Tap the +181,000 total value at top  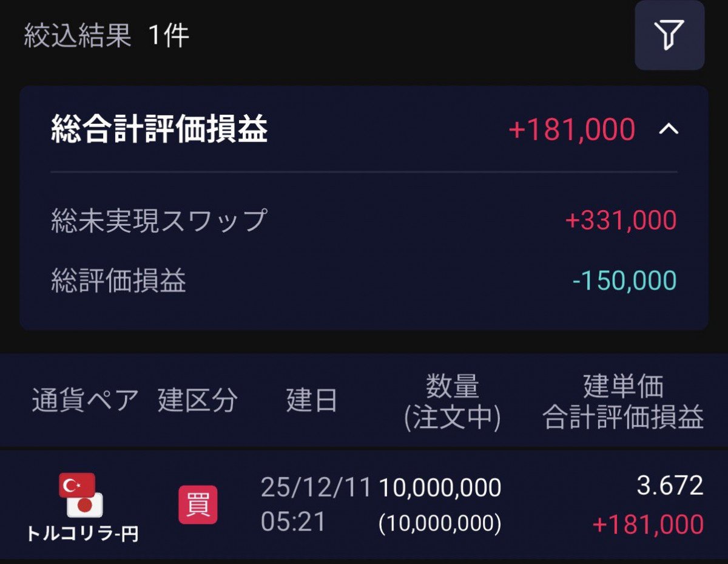571,129
